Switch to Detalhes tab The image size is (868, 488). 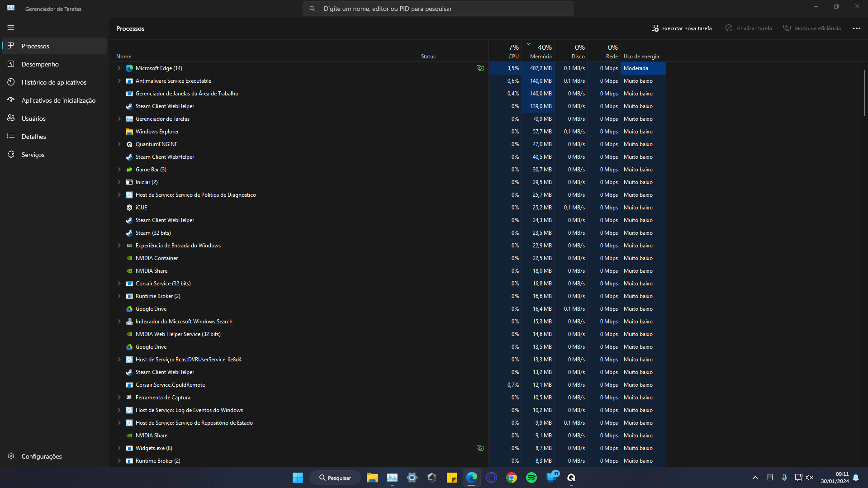point(54,137)
